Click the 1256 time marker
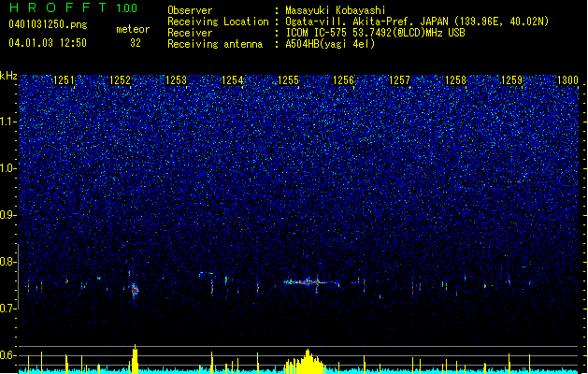Image resolution: width=588 pixels, height=374 pixels. (343, 80)
